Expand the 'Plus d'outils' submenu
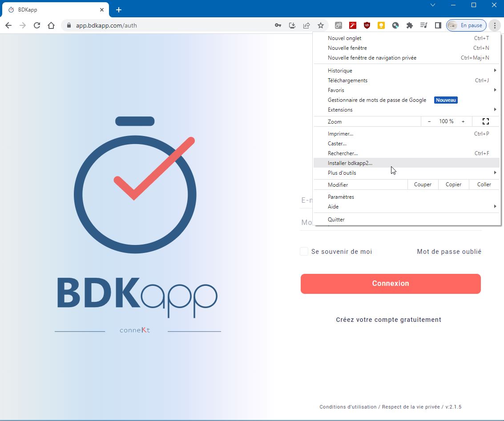This screenshot has width=504, height=421. click(x=407, y=173)
